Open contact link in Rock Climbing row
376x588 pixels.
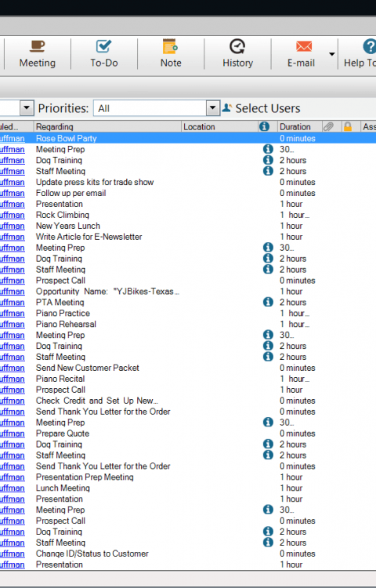click(x=12, y=215)
